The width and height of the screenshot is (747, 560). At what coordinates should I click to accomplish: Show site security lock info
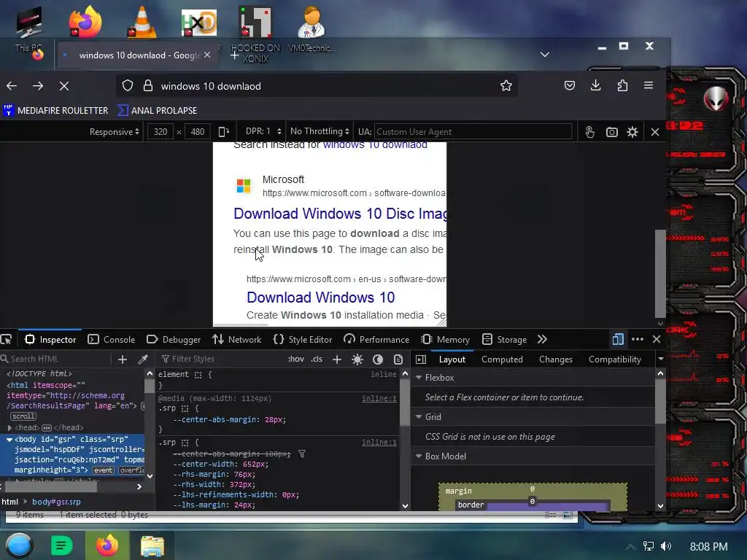point(148,86)
